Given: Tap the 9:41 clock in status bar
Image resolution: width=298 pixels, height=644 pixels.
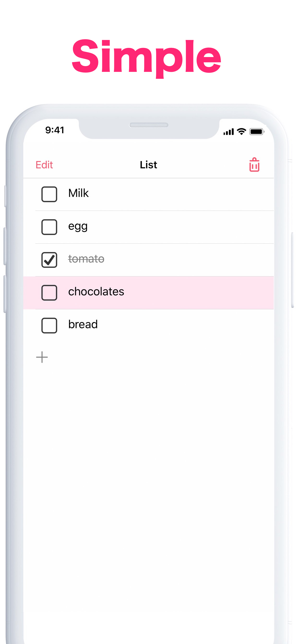Looking at the screenshot, I should click(x=55, y=130).
